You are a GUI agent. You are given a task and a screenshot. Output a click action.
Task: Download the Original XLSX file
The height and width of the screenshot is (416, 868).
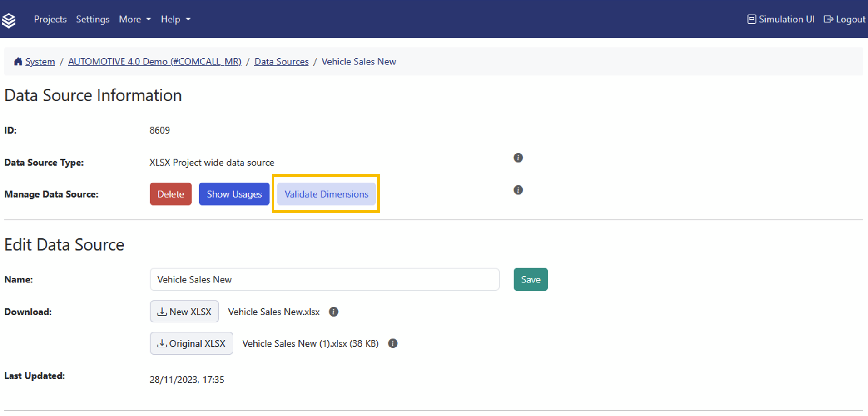[191, 343]
